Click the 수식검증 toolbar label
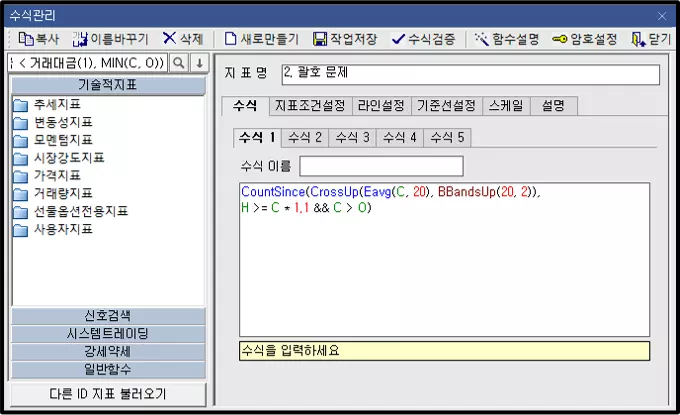The height and width of the screenshot is (415, 680). [x=432, y=39]
